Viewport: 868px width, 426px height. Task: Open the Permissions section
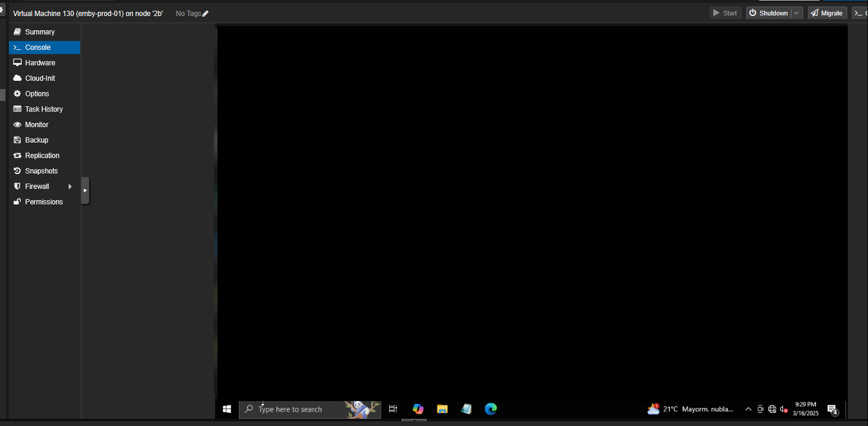[43, 202]
